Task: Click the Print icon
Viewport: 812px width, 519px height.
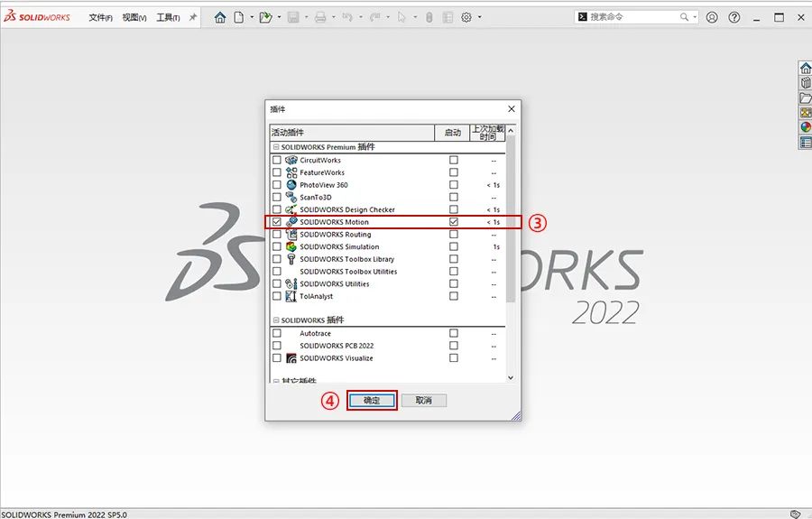Action: (x=320, y=18)
